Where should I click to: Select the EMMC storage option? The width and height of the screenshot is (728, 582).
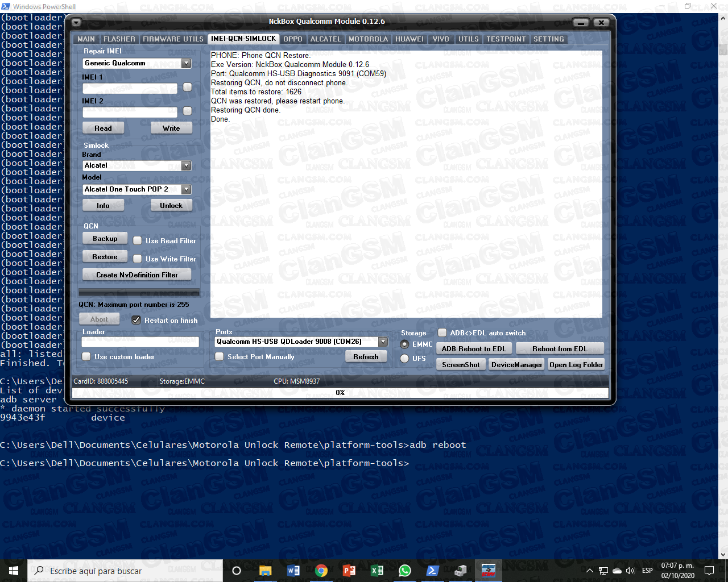click(x=405, y=344)
